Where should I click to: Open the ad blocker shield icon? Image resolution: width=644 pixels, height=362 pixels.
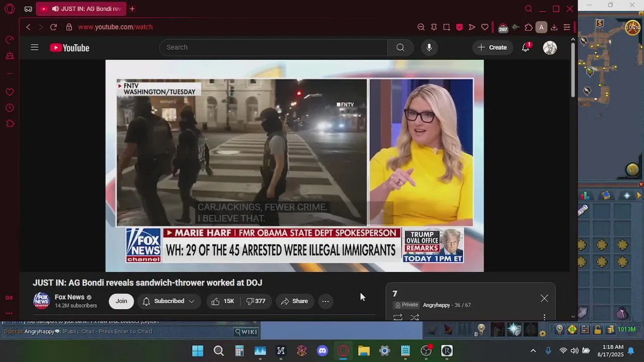tap(459, 27)
